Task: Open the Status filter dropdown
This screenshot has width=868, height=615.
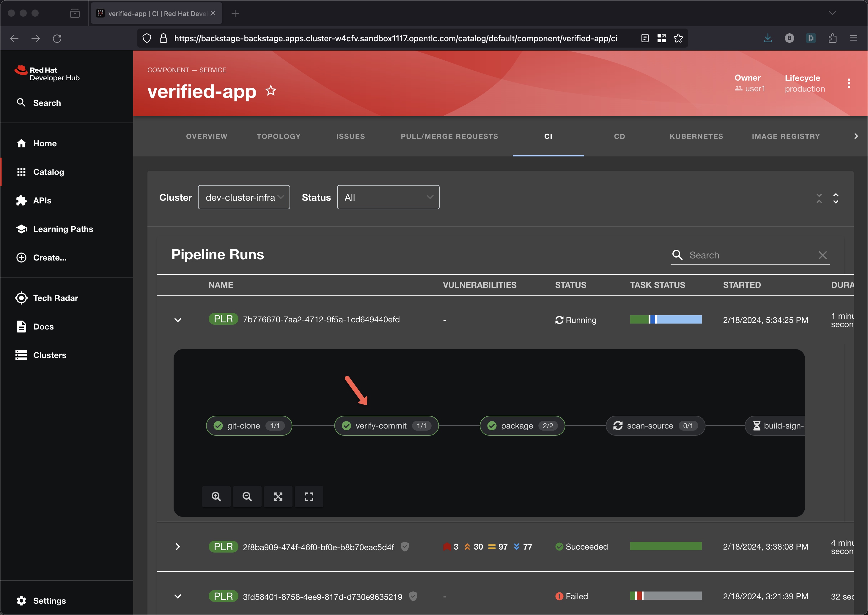Action: [x=388, y=197]
